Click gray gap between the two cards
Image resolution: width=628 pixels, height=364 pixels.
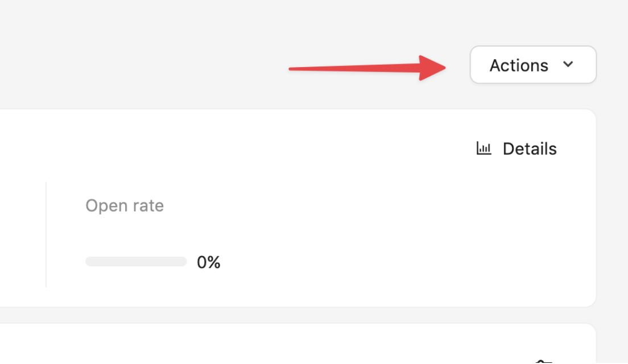284,315
